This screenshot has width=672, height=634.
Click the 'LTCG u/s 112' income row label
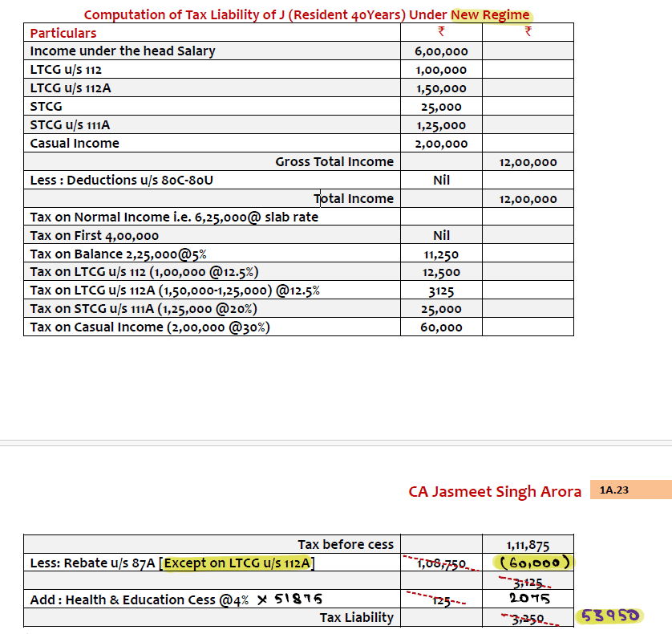[x=66, y=70]
